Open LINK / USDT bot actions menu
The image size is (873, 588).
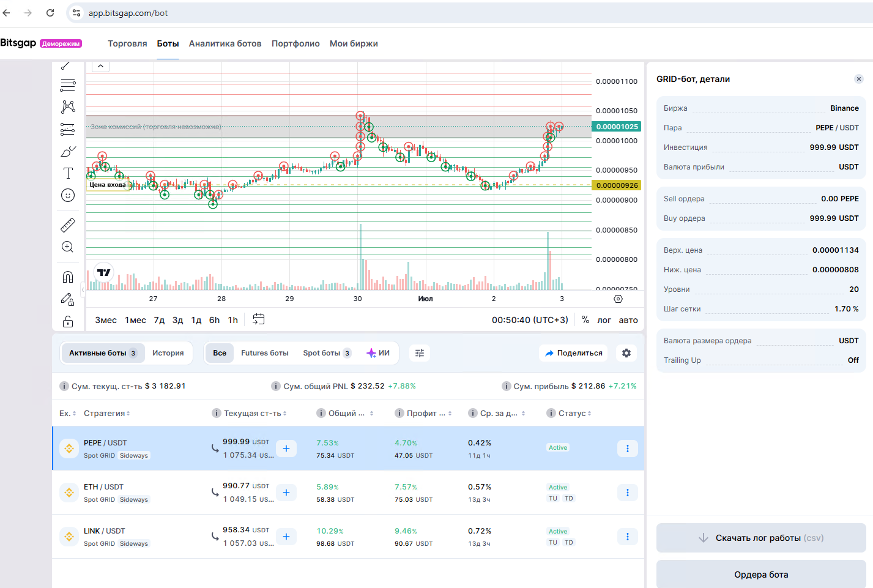click(627, 537)
